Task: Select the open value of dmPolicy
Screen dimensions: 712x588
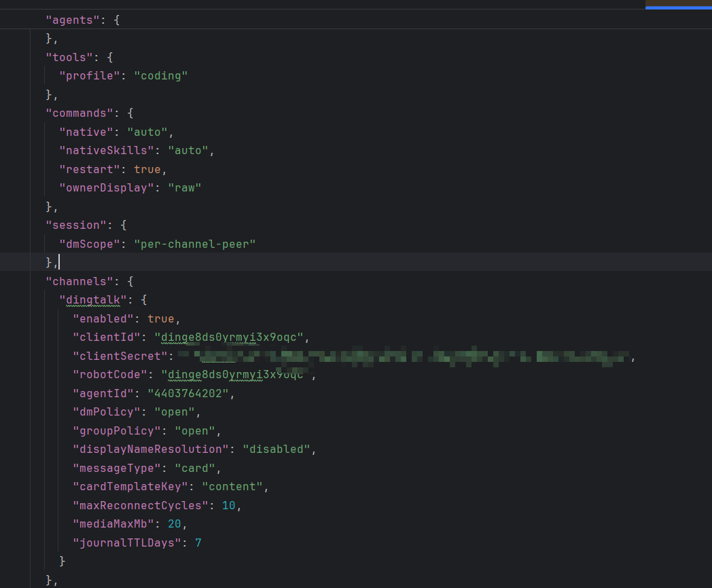Action: 175,412
